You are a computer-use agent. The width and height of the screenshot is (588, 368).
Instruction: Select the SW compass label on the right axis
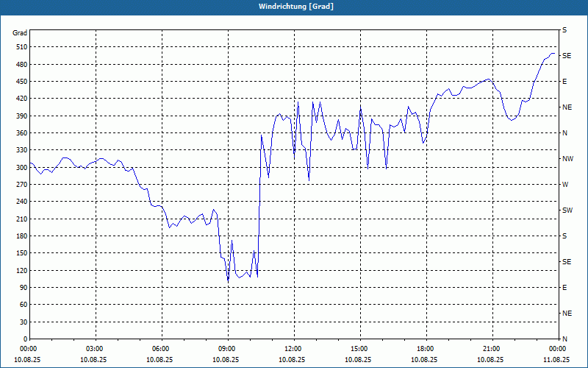coord(567,210)
